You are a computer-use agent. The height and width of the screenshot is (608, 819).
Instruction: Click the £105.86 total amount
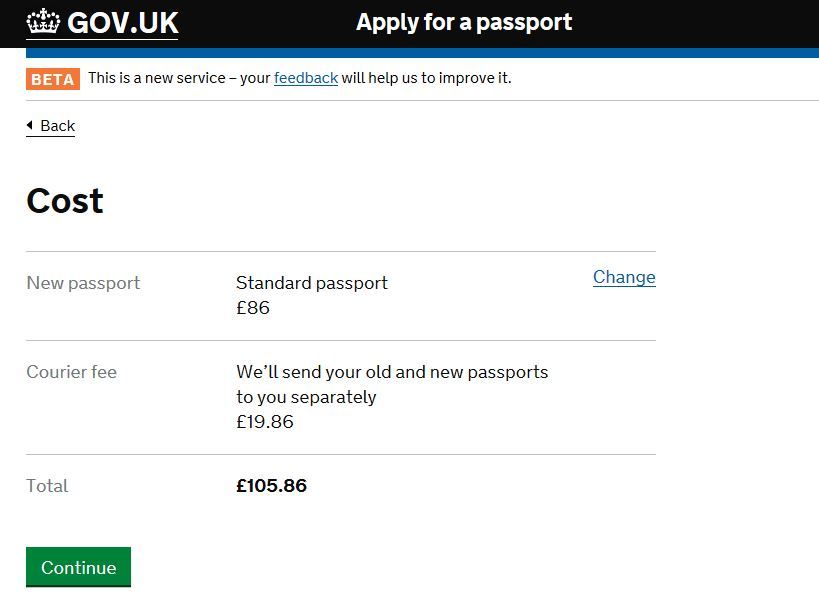[271, 486]
